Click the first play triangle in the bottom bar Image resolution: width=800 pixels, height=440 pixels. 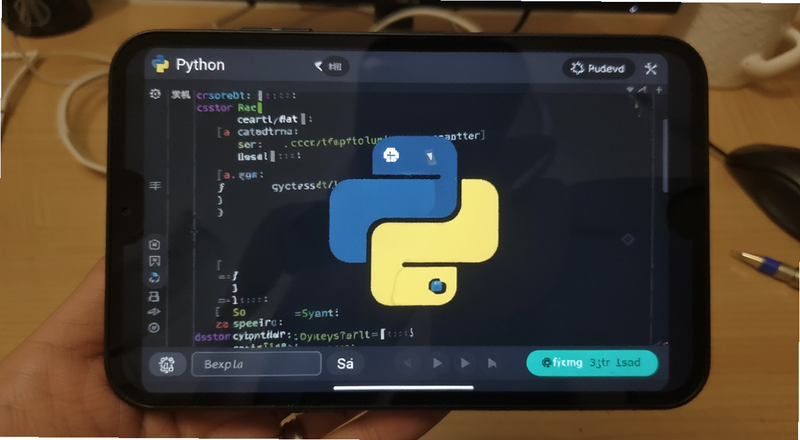point(437,363)
